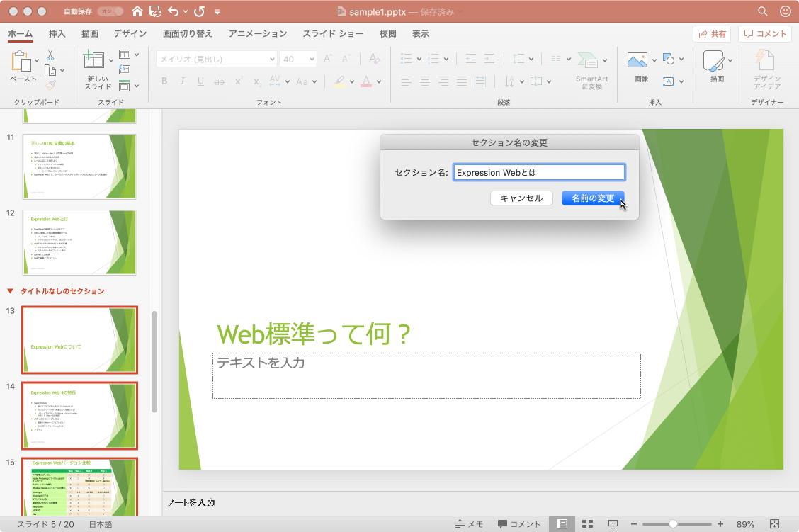Toggle the Notes (メモ) pane button
This screenshot has height=532, width=799.
click(470, 523)
